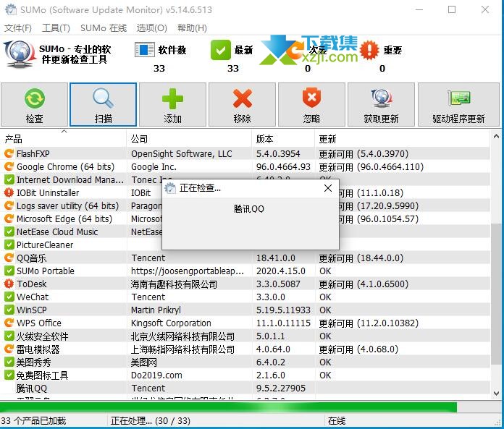Click the Microsoft Edge update status icon
This screenshot has height=429, width=504.
(x=9, y=218)
